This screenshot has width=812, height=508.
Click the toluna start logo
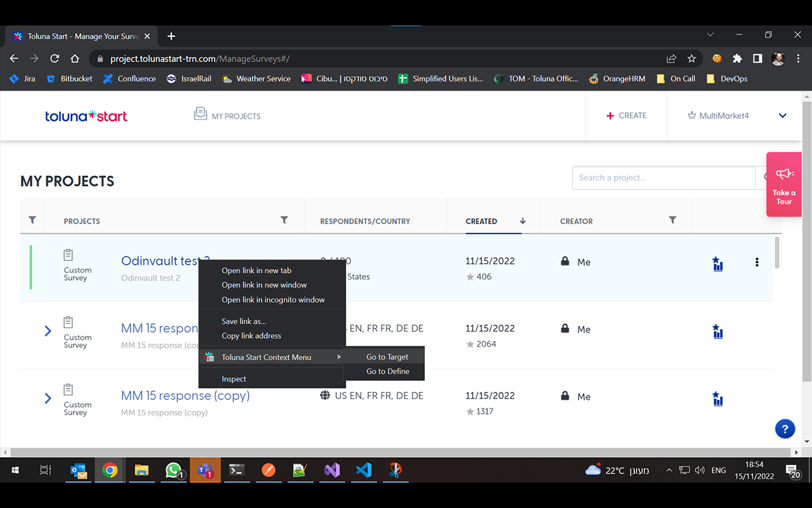(86, 116)
